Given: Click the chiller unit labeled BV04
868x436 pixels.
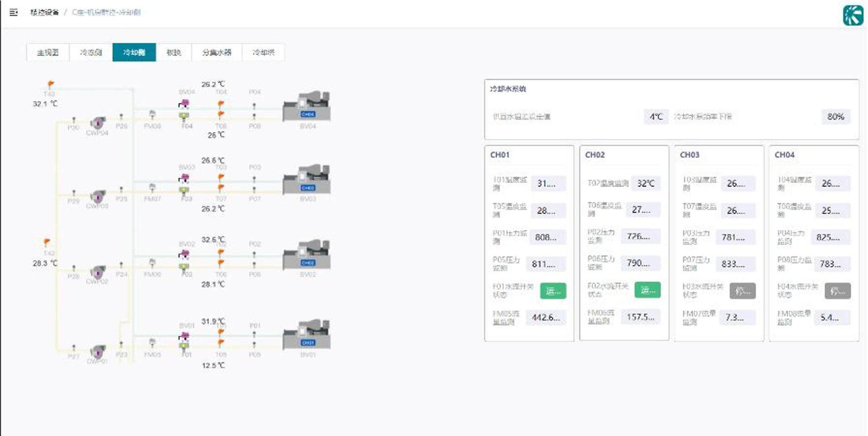Looking at the screenshot, I should coord(307,107).
